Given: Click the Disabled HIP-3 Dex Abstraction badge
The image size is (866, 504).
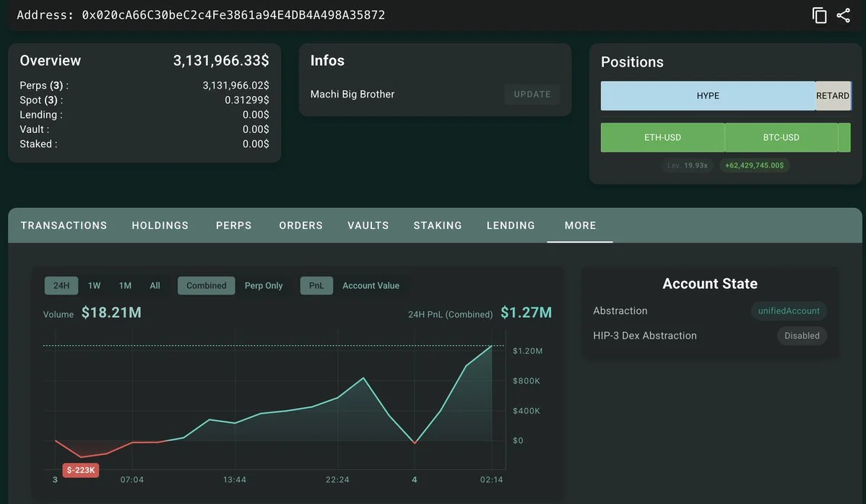Looking at the screenshot, I should (802, 336).
